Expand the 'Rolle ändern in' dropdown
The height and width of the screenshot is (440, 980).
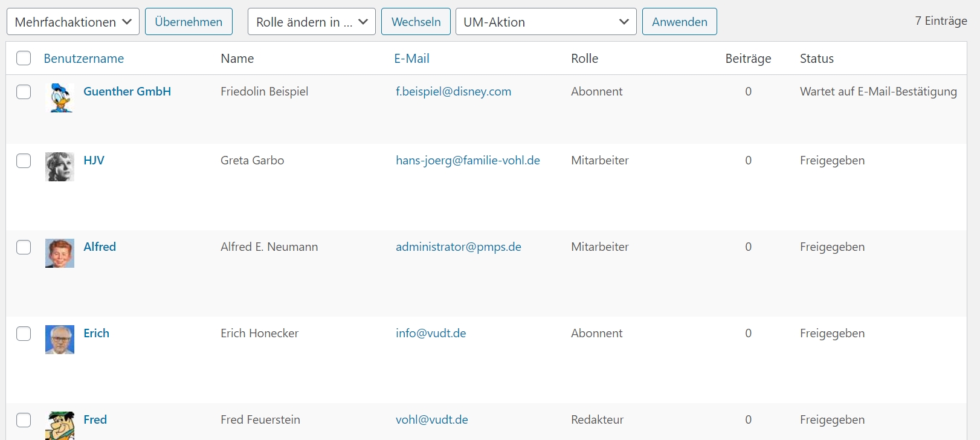pyautogui.click(x=311, y=22)
